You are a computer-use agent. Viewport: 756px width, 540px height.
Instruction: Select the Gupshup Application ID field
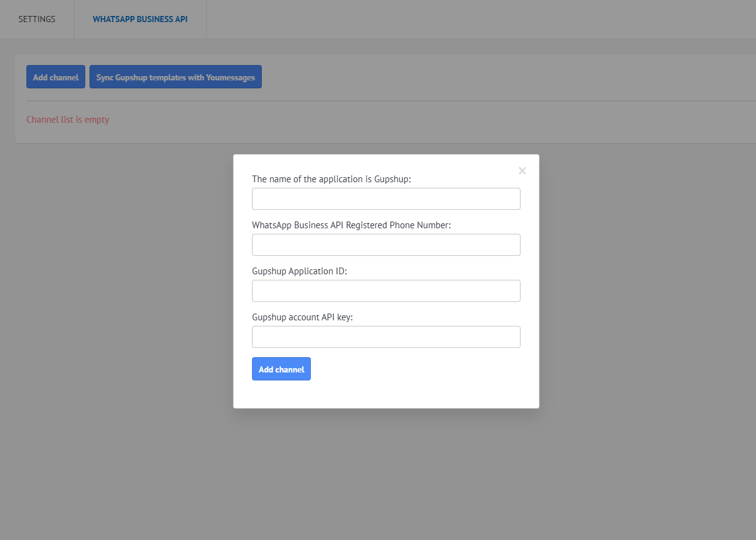(386, 291)
